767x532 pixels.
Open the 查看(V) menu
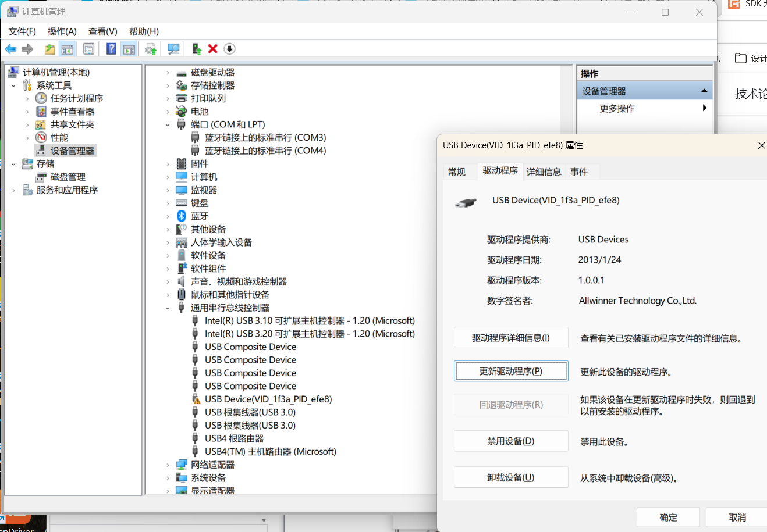103,31
